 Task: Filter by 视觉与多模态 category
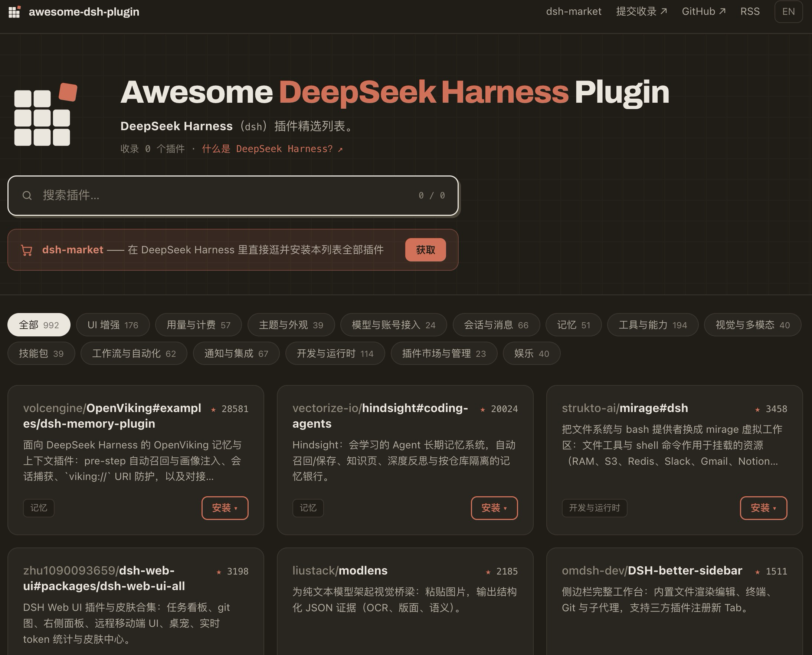click(753, 325)
